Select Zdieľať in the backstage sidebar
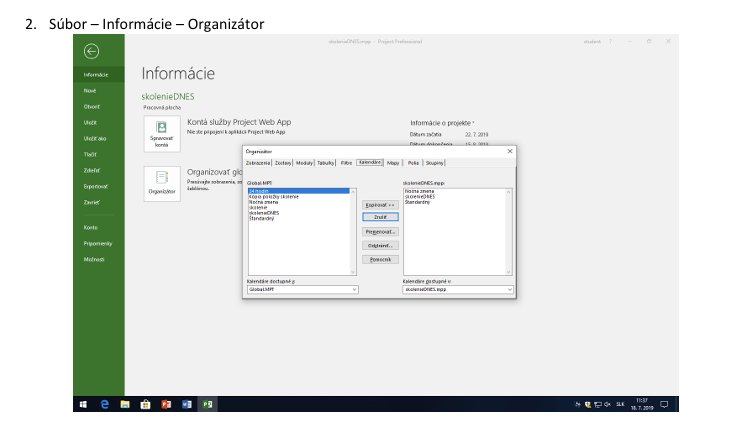Viewport: 745px width, 442px height. [99, 170]
